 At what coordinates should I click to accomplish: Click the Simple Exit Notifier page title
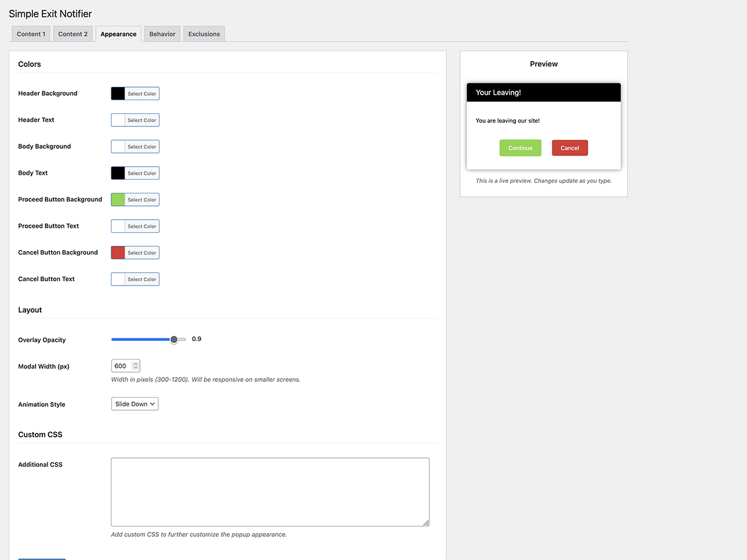tap(50, 14)
